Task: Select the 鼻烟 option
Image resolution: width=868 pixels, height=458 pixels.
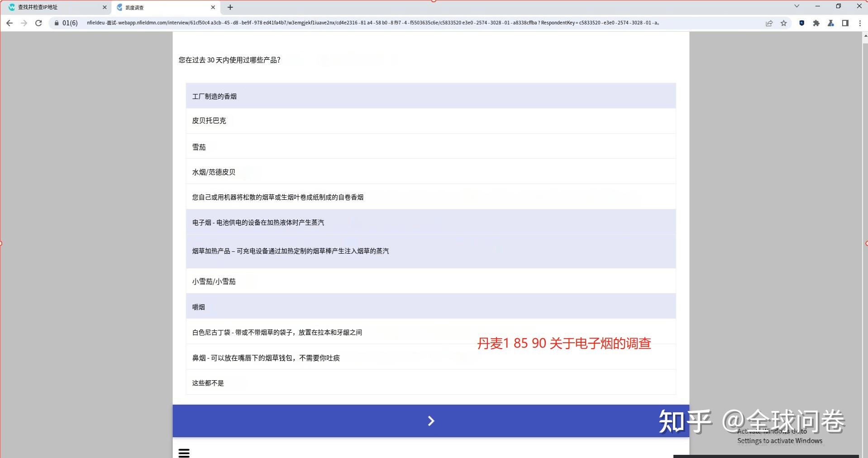Action: 431,357
